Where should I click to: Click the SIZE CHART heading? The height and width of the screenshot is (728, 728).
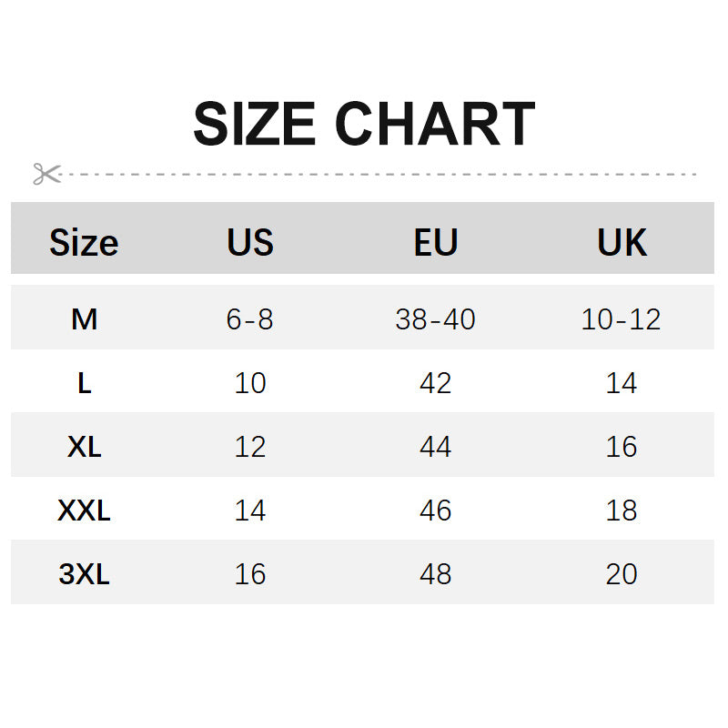click(364, 125)
